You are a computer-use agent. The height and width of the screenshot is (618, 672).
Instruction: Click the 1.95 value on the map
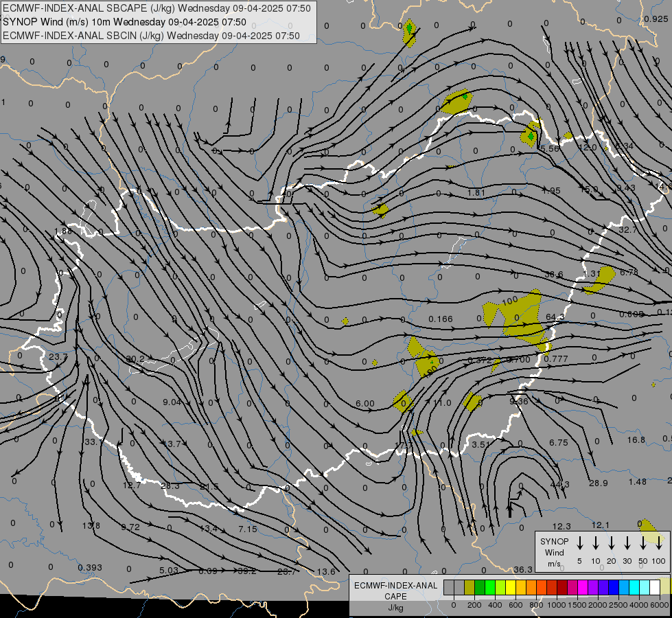pyautogui.click(x=551, y=190)
